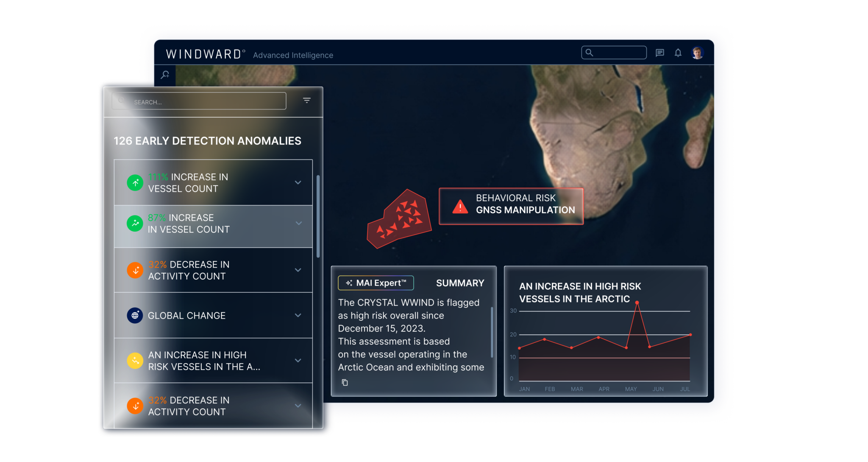Click the Global Change globe icon
Screen dimensions: 868x462
coord(135,316)
